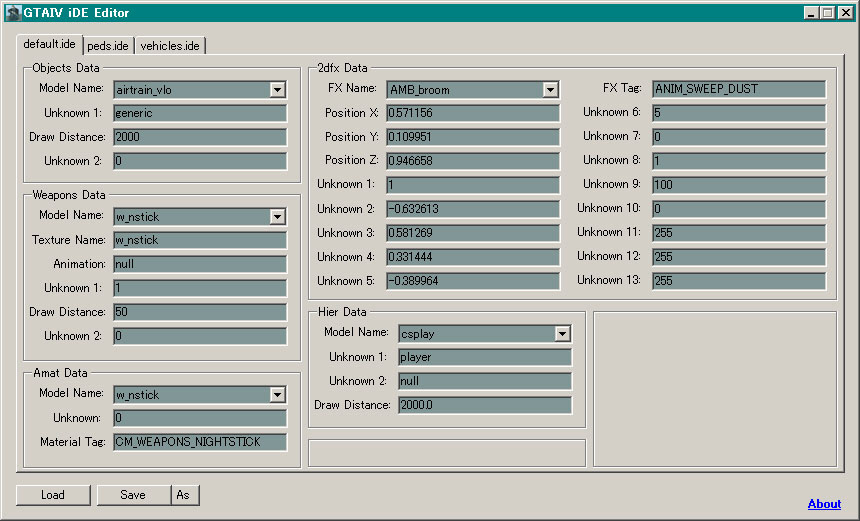Image resolution: width=860 pixels, height=521 pixels.
Task: Switch to the peds.ide tab
Action: [108, 46]
